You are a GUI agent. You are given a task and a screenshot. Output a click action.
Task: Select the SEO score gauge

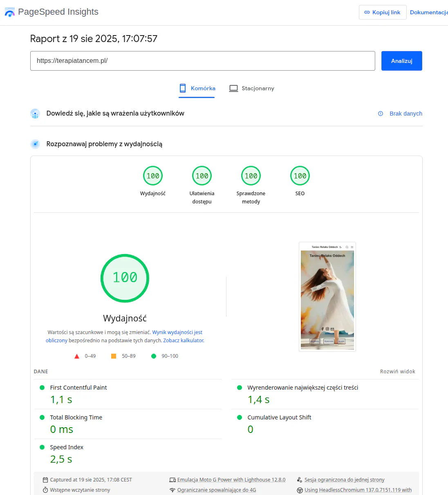300,176
